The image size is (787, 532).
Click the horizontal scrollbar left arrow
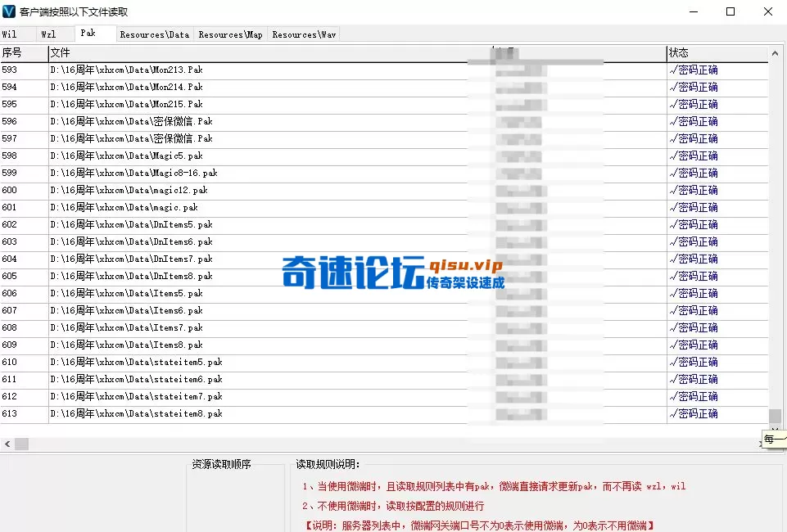[x=7, y=443]
